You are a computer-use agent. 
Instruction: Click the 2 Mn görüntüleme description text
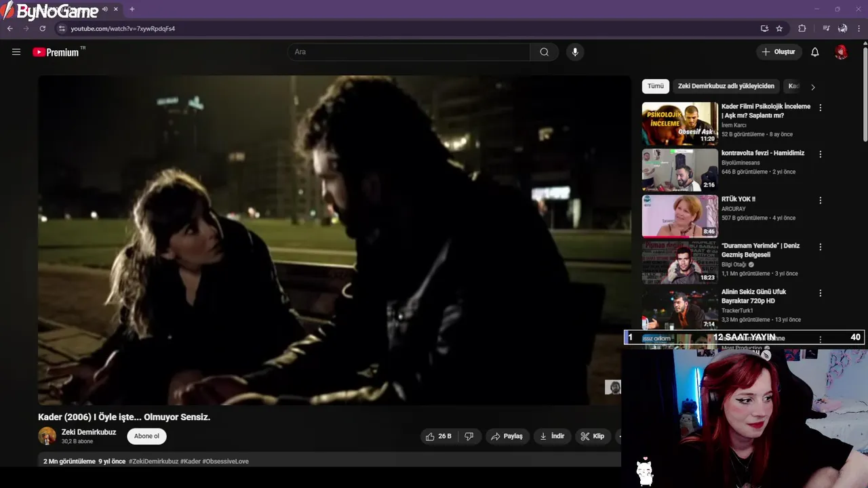[69, 462]
